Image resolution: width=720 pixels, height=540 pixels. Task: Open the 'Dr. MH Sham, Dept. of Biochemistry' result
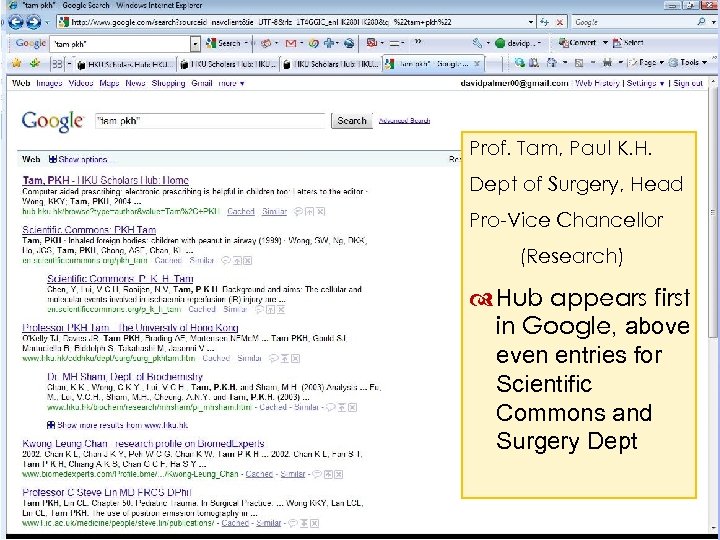coord(125,377)
